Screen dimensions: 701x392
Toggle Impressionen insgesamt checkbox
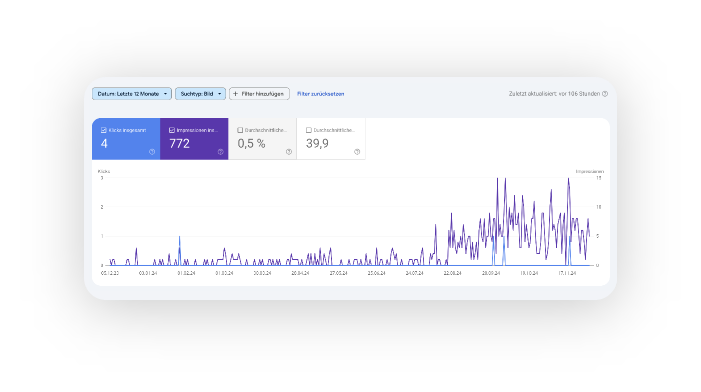(x=172, y=130)
